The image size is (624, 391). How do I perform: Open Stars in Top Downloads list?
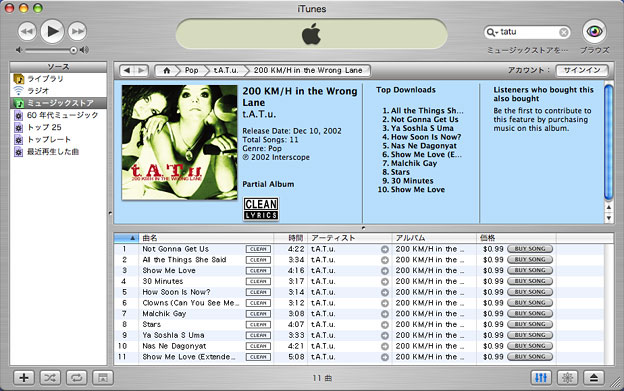pyautogui.click(x=400, y=172)
